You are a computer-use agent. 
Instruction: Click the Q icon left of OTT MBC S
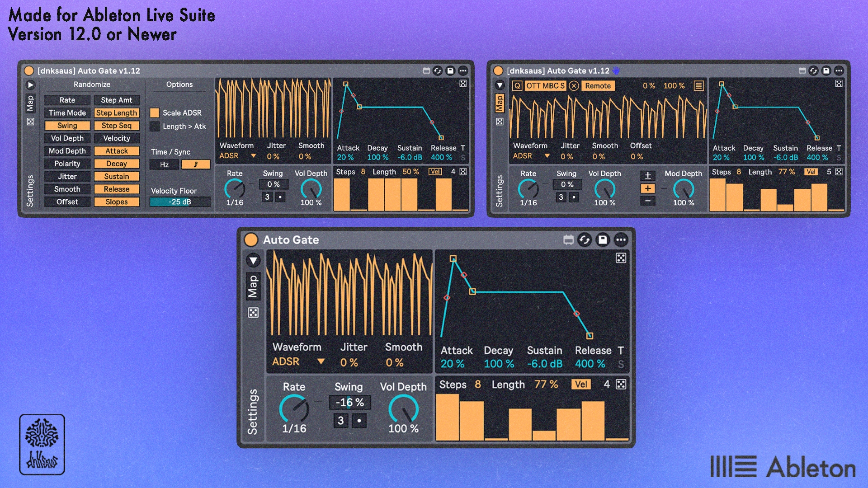517,85
